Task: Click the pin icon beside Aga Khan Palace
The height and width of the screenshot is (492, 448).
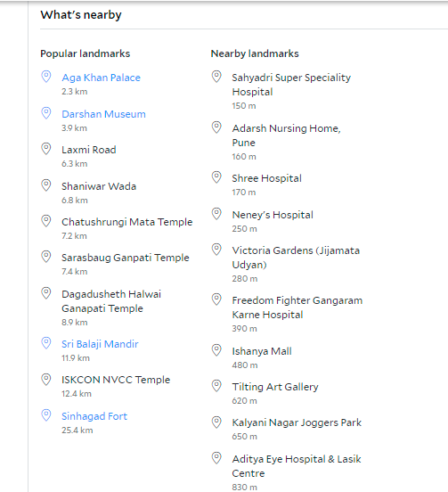Action: [46, 77]
